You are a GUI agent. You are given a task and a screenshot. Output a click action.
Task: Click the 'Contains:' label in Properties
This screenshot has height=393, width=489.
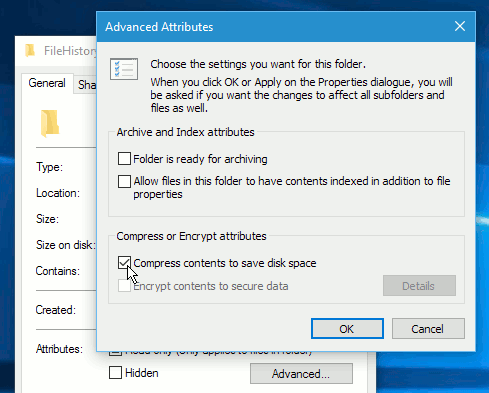tap(58, 271)
